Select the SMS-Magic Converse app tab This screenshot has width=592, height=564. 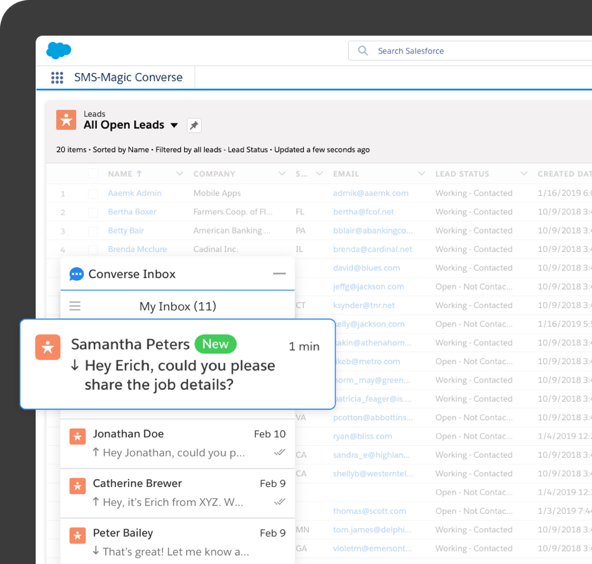pyautogui.click(x=128, y=77)
